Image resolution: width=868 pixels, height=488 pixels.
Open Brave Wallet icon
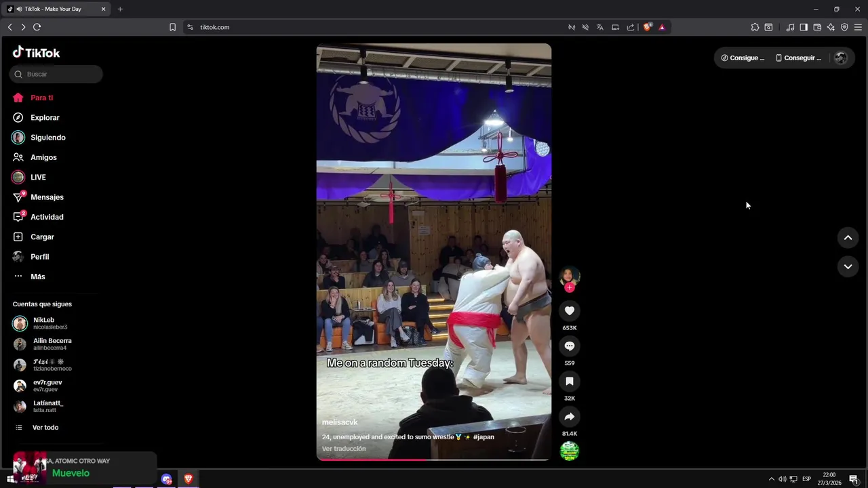(x=817, y=27)
